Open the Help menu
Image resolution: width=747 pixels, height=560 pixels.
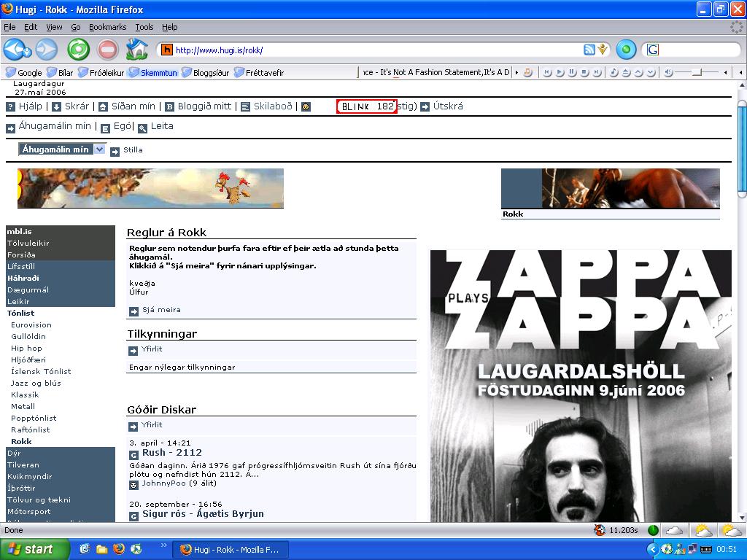169,27
